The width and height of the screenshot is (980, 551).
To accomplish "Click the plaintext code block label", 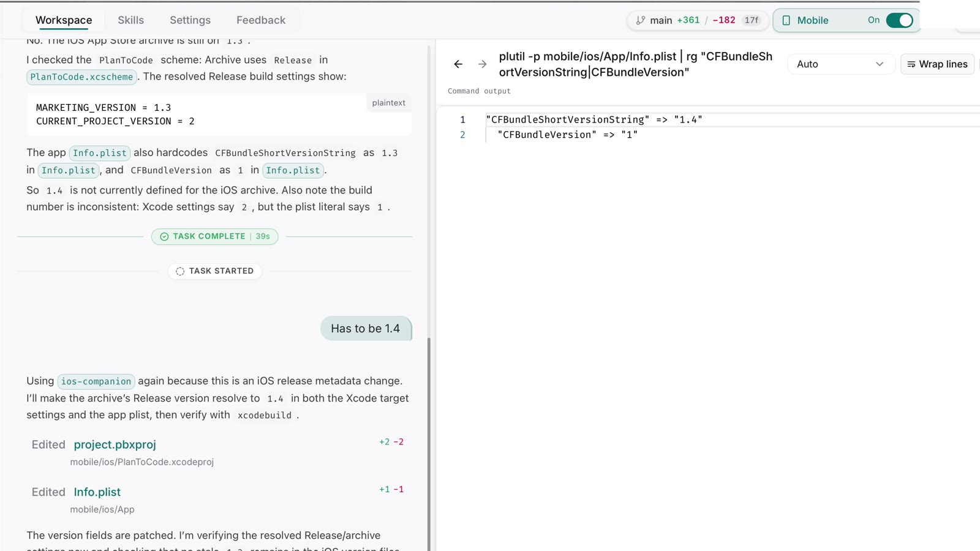I will click(388, 103).
